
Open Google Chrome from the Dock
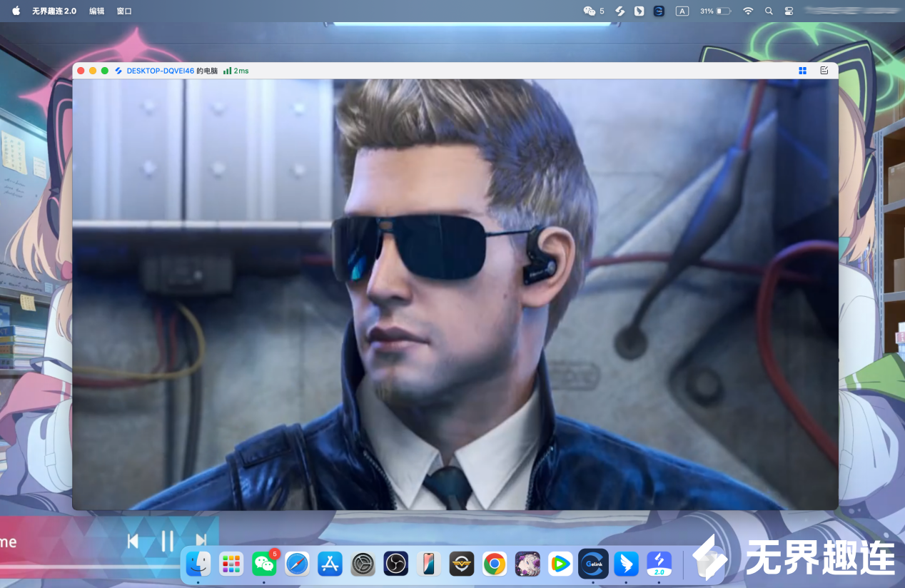click(x=495, y=564)
